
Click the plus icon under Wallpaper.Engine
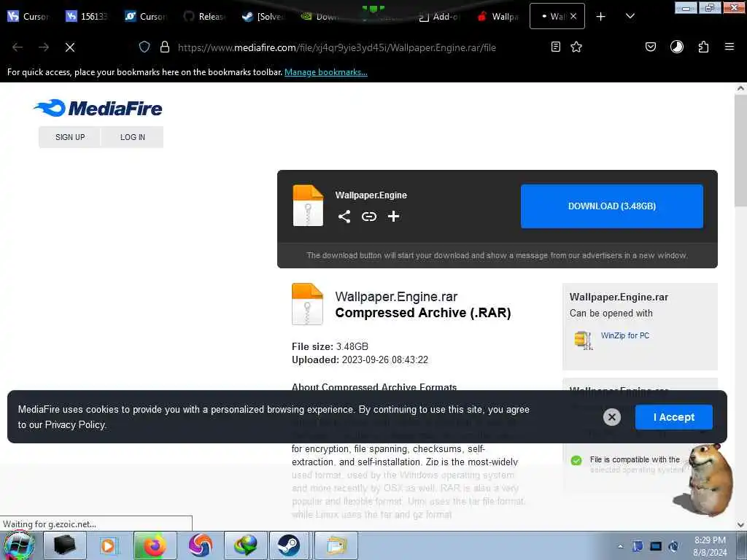(x=393, y=217)
